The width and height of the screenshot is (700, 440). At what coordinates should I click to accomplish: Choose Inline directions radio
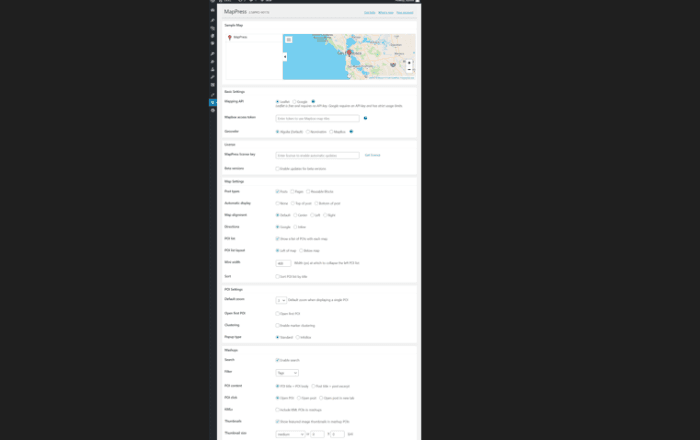pyautogui.click(x=295, y=227)
